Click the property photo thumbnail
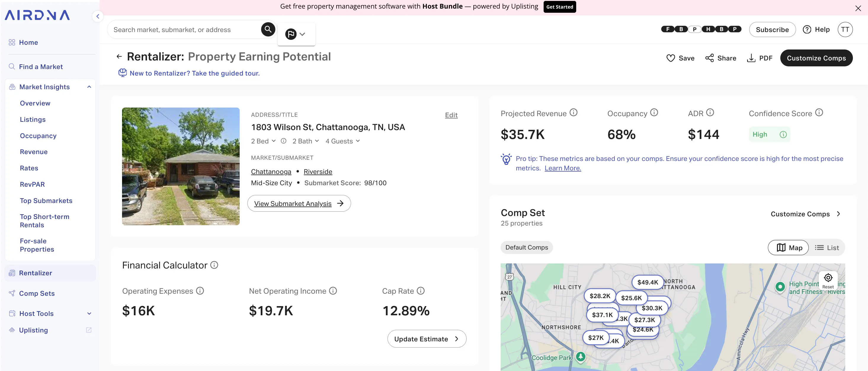 point(181,167)
